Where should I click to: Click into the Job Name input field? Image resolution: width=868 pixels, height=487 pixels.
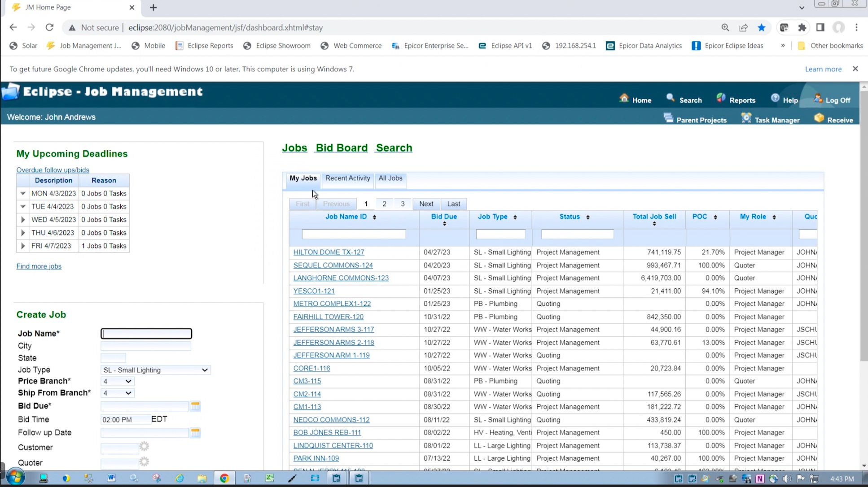[x=146, y=334]
